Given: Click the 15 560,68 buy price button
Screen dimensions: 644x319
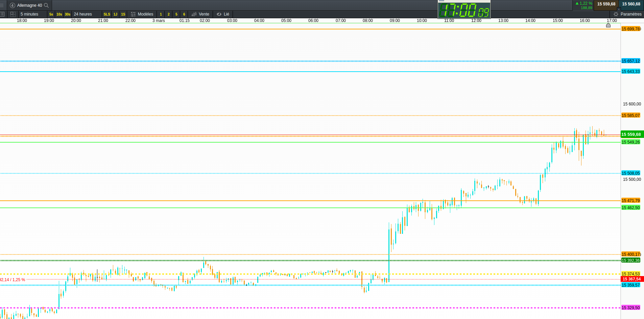Looking at the screenshot, I should click(631, 4).
